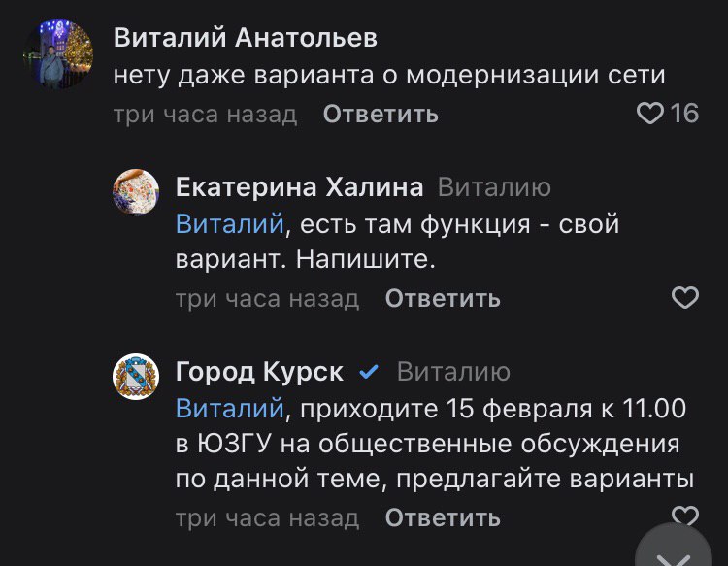Viewport: 728px width, 566px height.
Task: Tap the heart on Екатерина Халина's reply
Action: coord(685,298)
